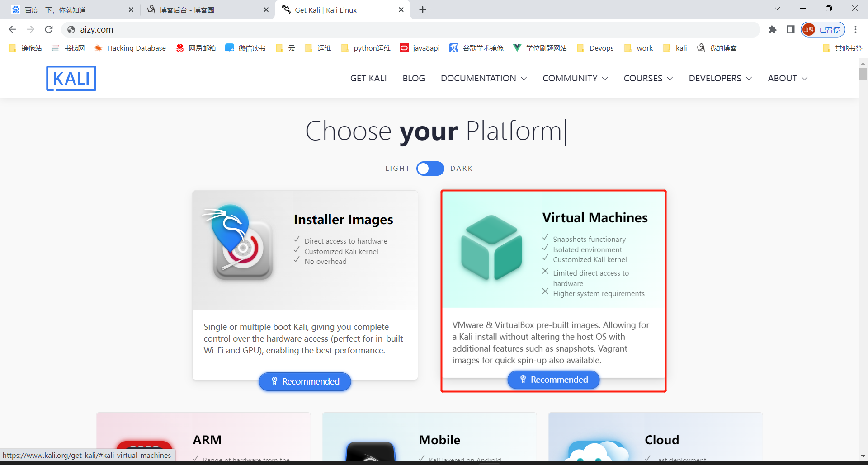This screenshot has height=465, width=868.
Task: Close the 百度一下 tab
Action: coord(131,9)
